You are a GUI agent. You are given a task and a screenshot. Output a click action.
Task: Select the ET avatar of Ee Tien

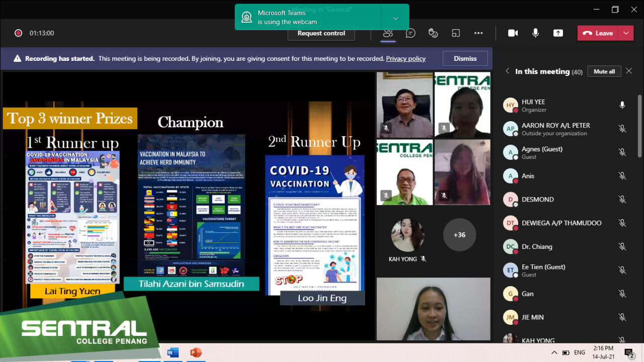coord(510,270)
